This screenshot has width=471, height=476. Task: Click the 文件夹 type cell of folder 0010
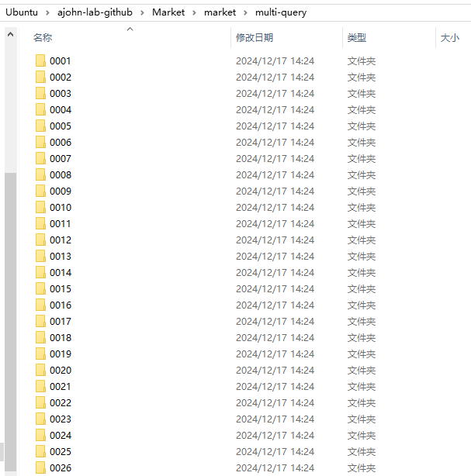click(362, 208)
